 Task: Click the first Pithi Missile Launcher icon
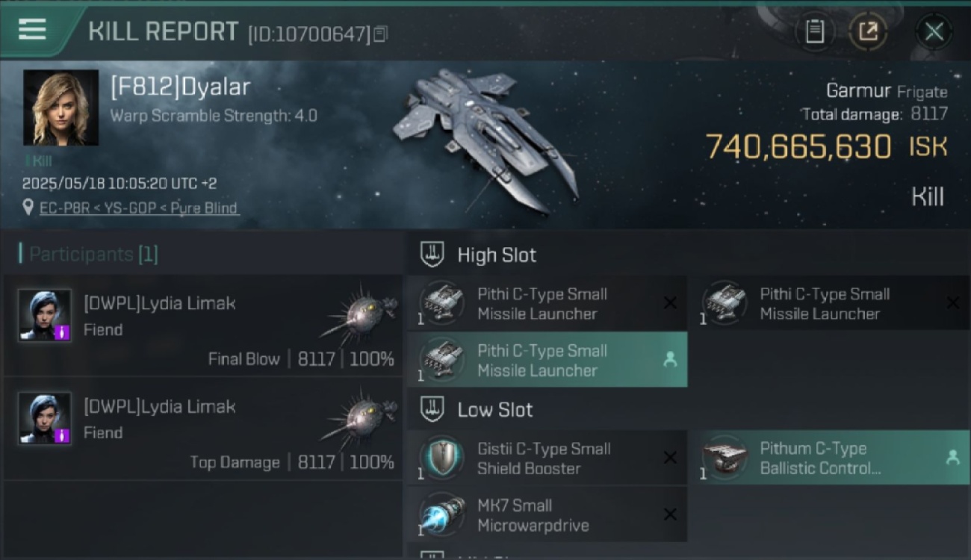tap(441, 303)
